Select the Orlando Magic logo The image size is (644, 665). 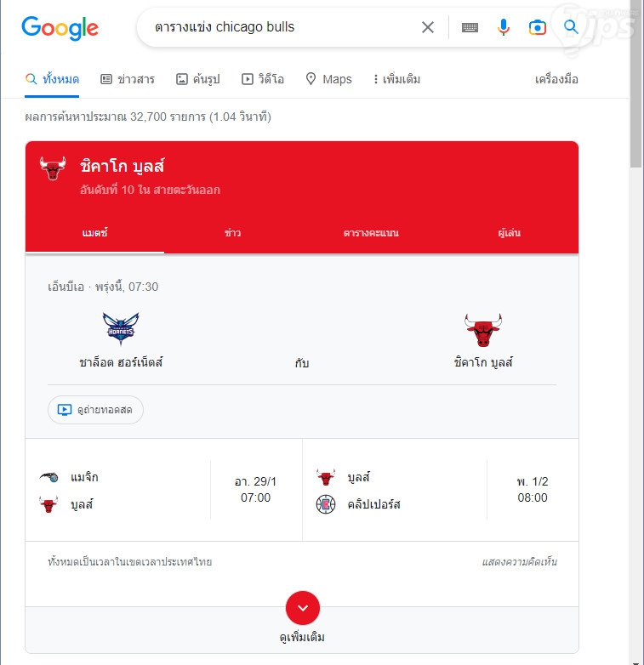48,477
